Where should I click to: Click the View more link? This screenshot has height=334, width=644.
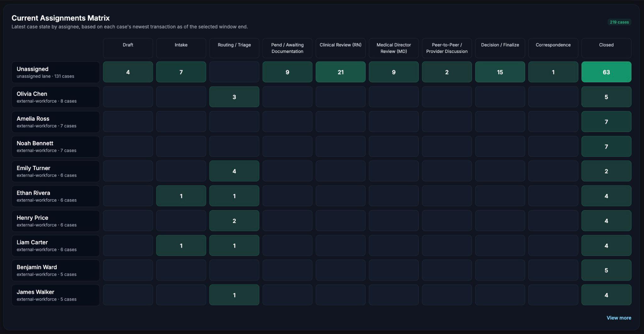pos(619,318)
